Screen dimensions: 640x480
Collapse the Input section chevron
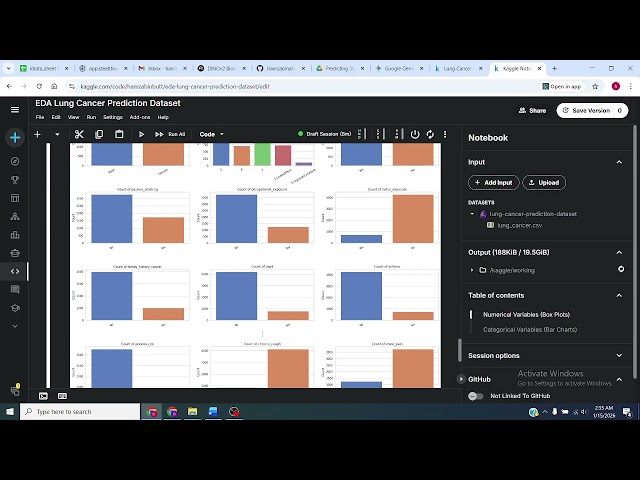(x=619, y=162)
